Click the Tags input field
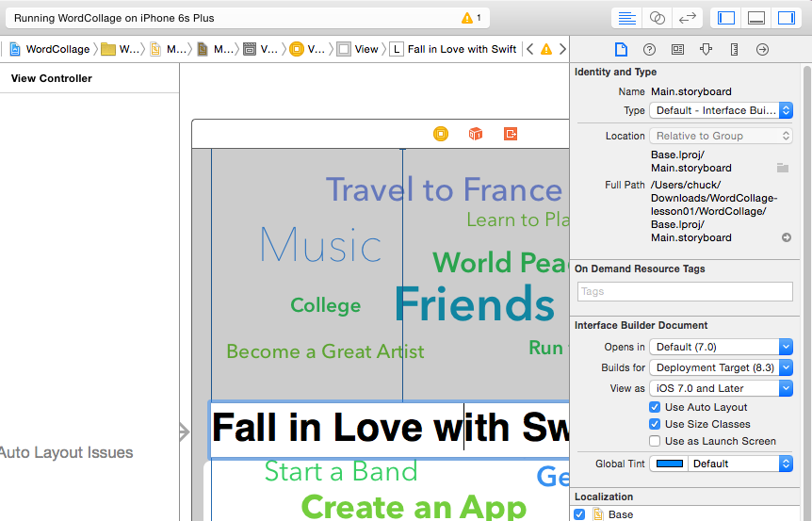 coord(685,291)
